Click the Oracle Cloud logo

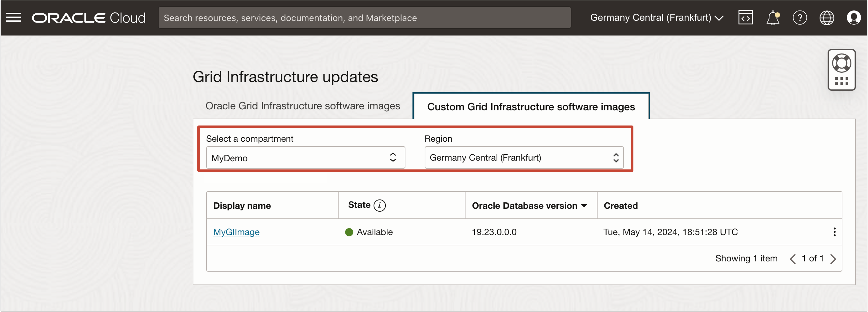(x=89, y=18)
